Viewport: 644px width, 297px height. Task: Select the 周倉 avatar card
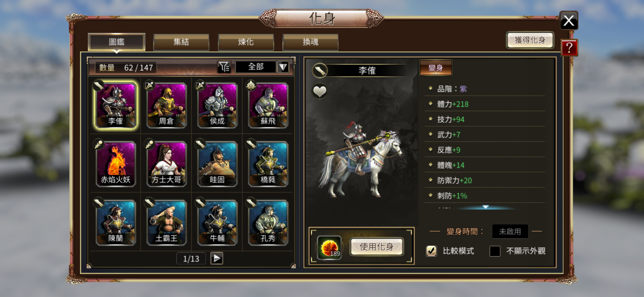(166, 105)
